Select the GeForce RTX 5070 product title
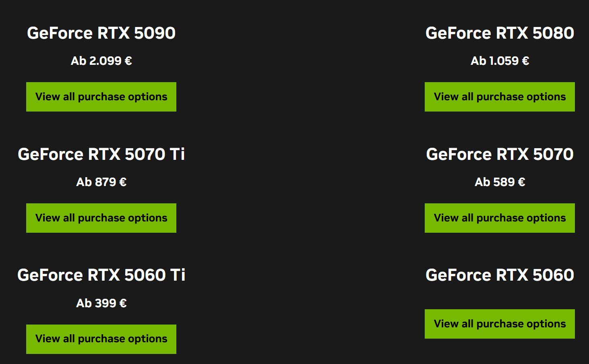The image size is (589, 364). [499, 154]
